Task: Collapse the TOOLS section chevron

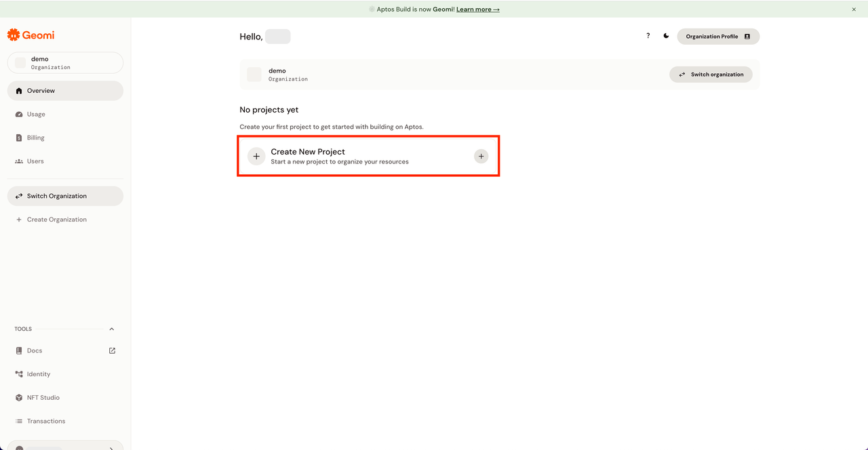Action: coord(111,329)
